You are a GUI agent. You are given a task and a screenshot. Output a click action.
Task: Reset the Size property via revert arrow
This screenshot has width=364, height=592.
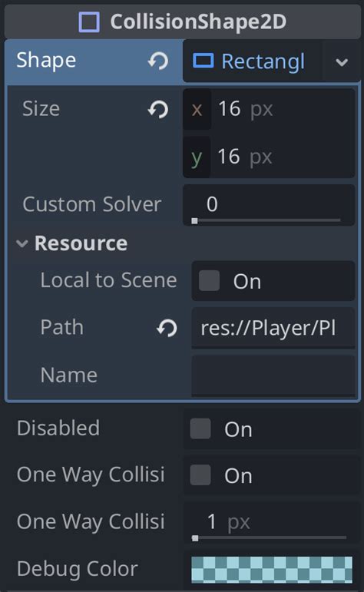tap(158, 110)
